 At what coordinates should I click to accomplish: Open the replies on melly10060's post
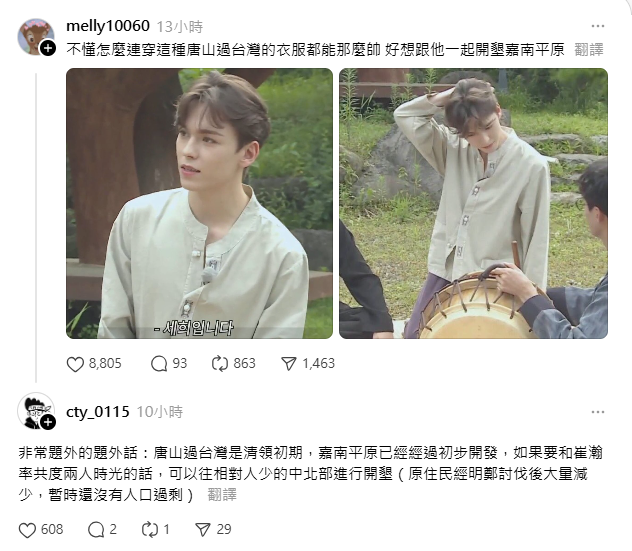click(x=159, y=364)
